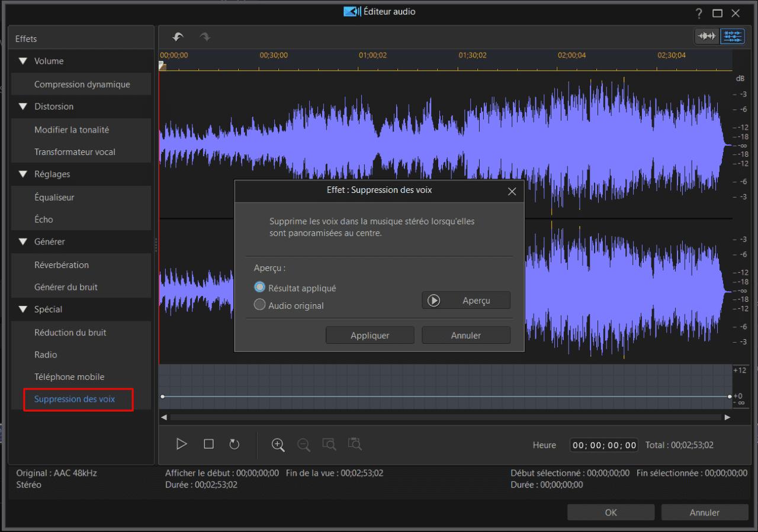
Task: Select the Résultat appliqué option
Action: [259, 287]
